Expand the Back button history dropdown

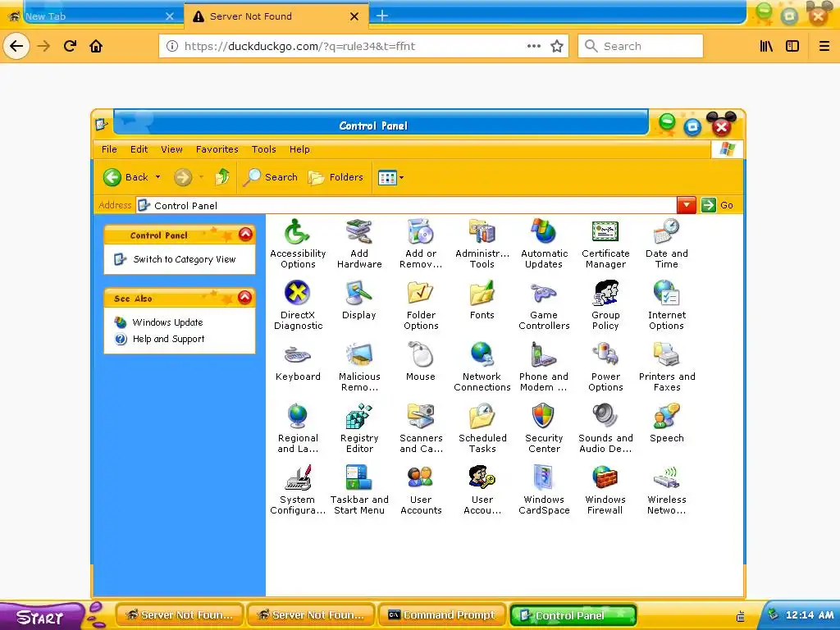click(x=158, y=177)
